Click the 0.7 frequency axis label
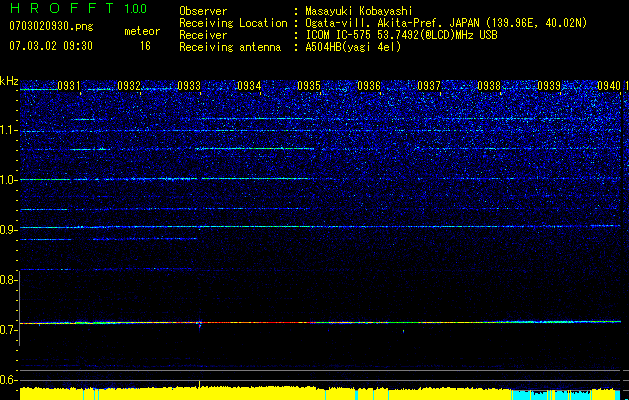The image size is (629, 400). click(x=9, y=329)
